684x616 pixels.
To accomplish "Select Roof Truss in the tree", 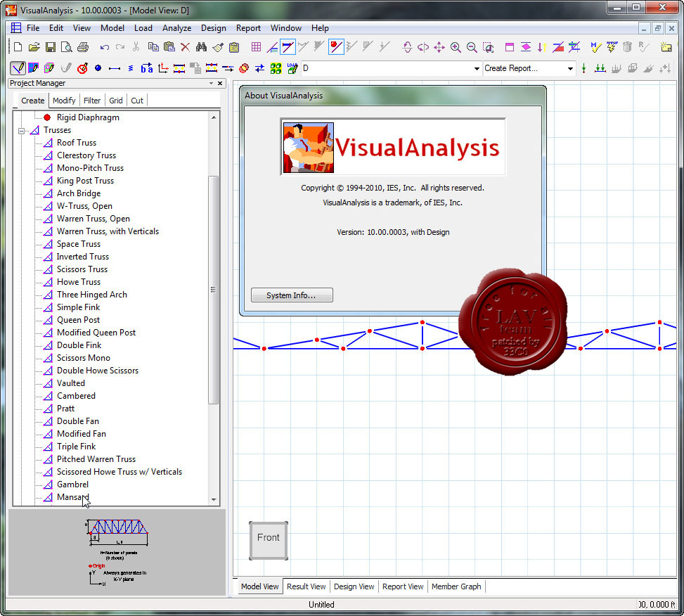I will [x=77, y=143].
